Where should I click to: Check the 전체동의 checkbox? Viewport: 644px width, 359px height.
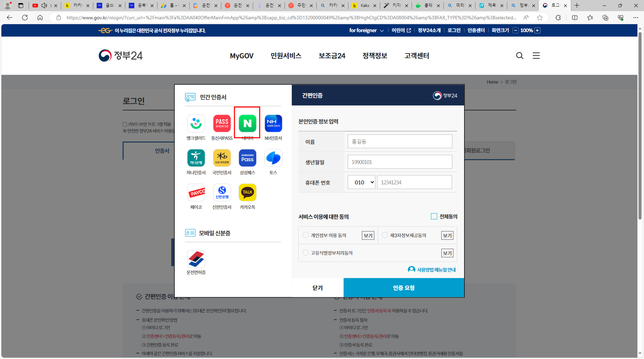tap(434, 216)
